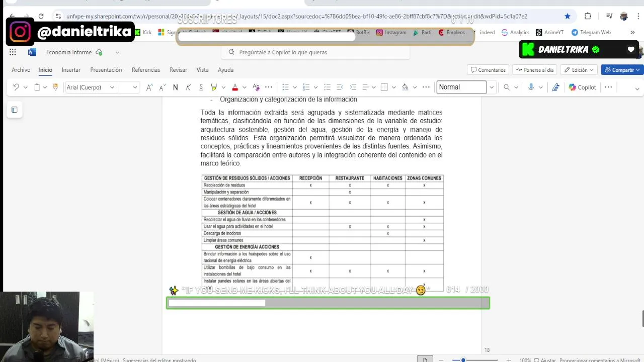
Task: Click the Undo arrow icon
Action: (16, 87)
